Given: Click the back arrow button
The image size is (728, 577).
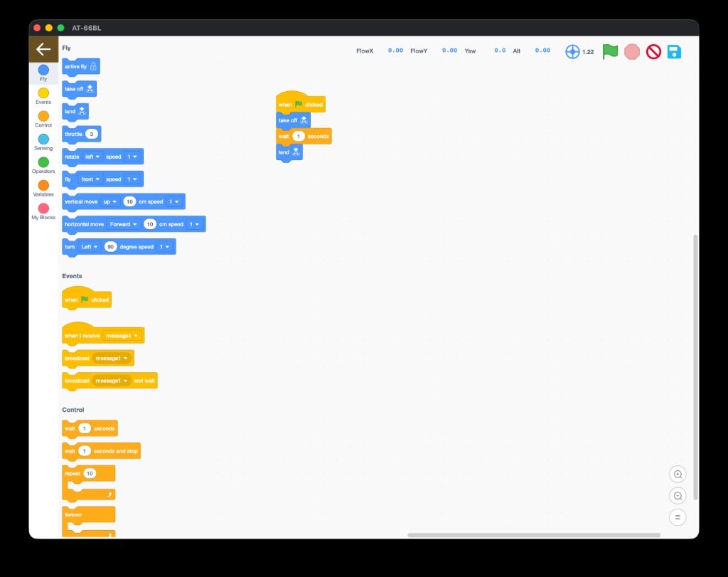Looking at the screenshot, I should coord(43,49).
